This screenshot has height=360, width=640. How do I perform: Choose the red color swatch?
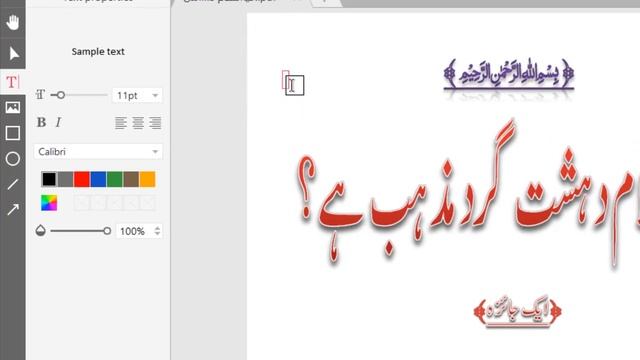(82, 179)
